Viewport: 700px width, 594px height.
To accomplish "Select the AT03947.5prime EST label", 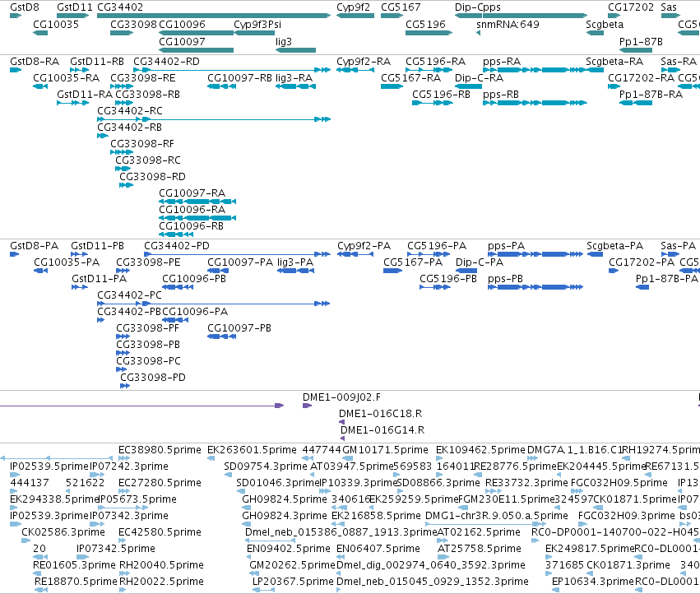I will tap(351, 466).
